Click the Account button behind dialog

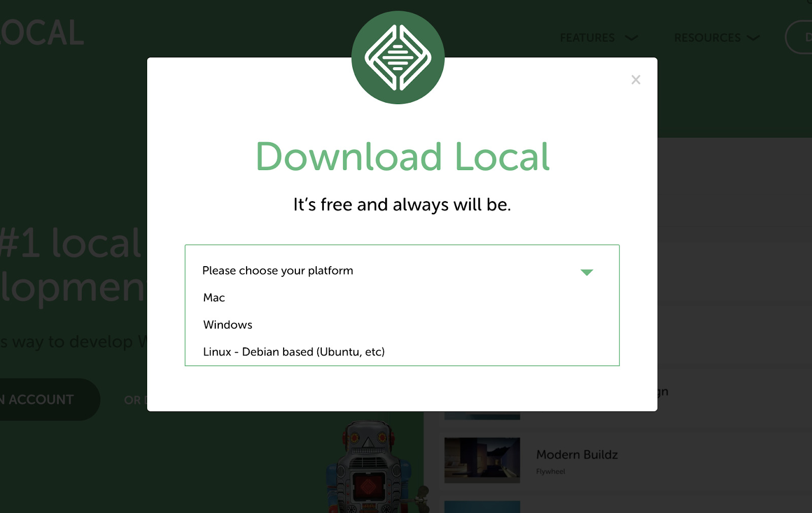pyautogui.click(x=49, y=400)
